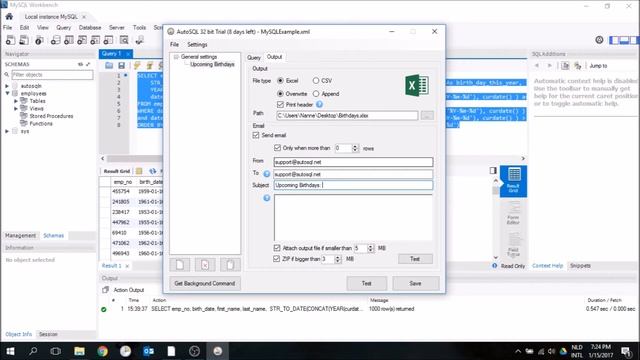This screenshot has width=640, height=360.
Task: Click the open SQL script toolbar icon
Action: (24, 40)
